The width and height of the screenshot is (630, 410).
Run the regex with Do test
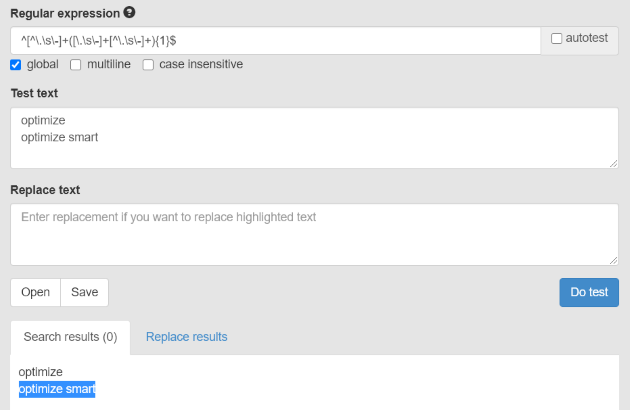[x=589, y=292]
